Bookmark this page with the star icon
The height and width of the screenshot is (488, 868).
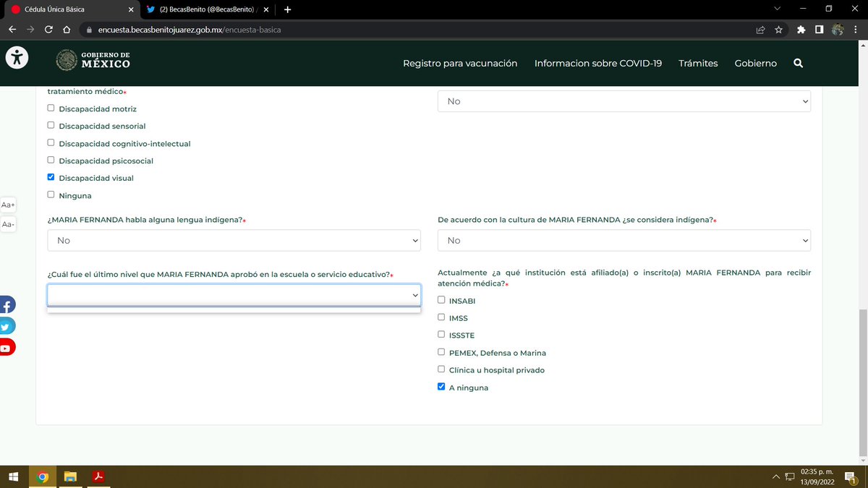(779, 30)
